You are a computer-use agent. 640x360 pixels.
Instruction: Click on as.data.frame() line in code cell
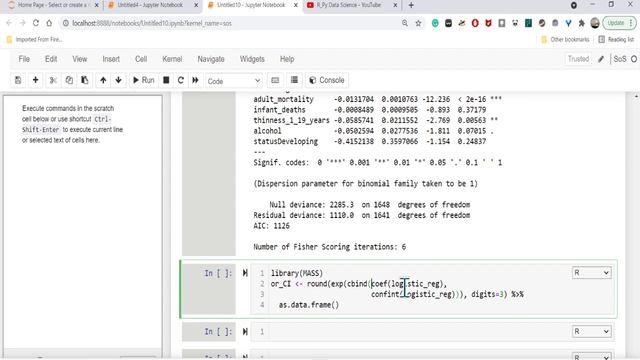coord(309,305)
